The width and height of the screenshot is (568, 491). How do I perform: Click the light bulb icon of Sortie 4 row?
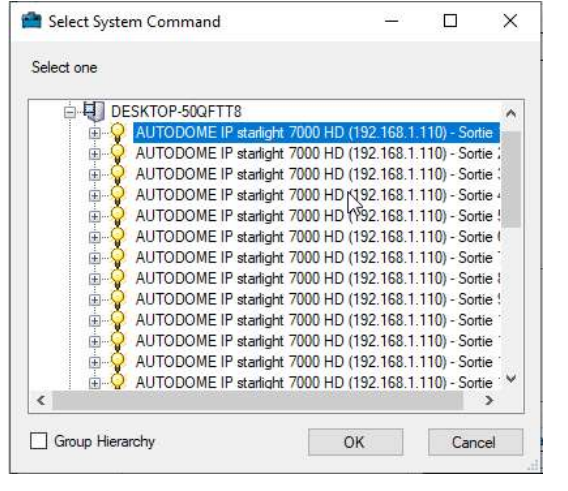pos(118,195)
